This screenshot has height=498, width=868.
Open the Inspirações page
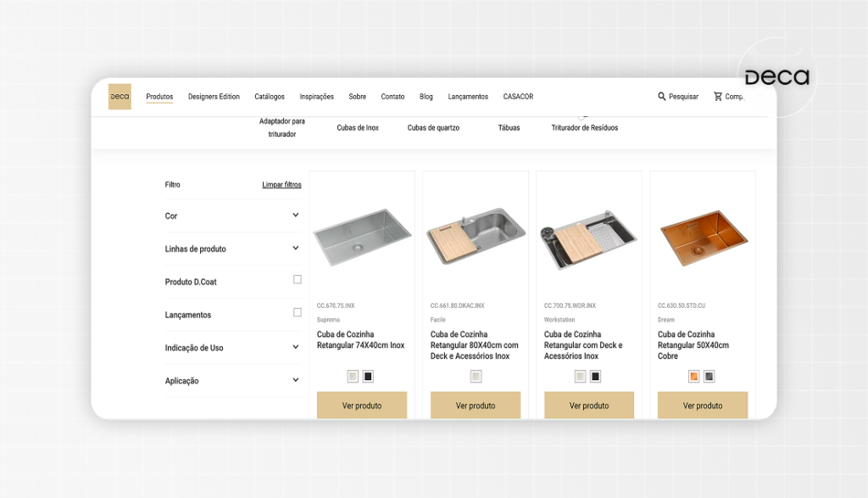pos(317,97)
